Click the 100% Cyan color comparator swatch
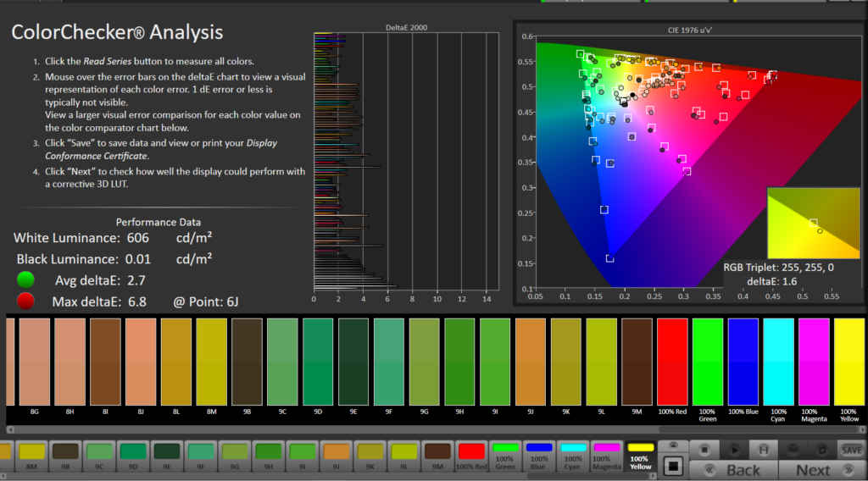 778,362
